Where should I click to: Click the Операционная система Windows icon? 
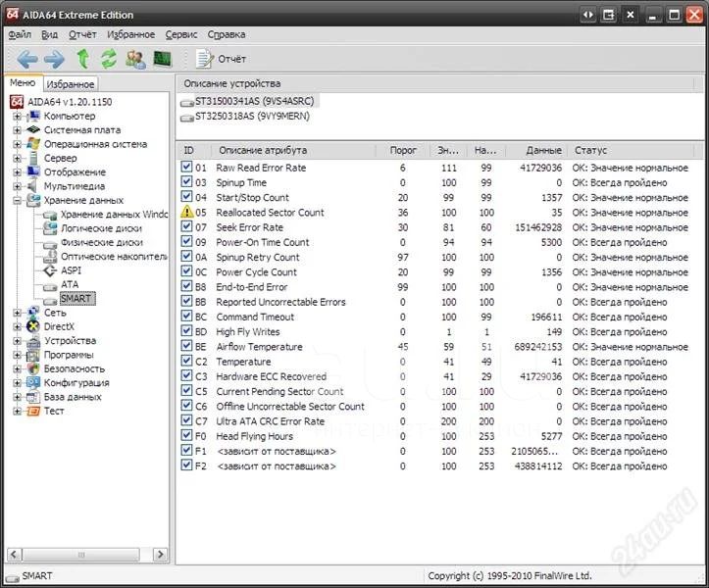coord(33,144)
